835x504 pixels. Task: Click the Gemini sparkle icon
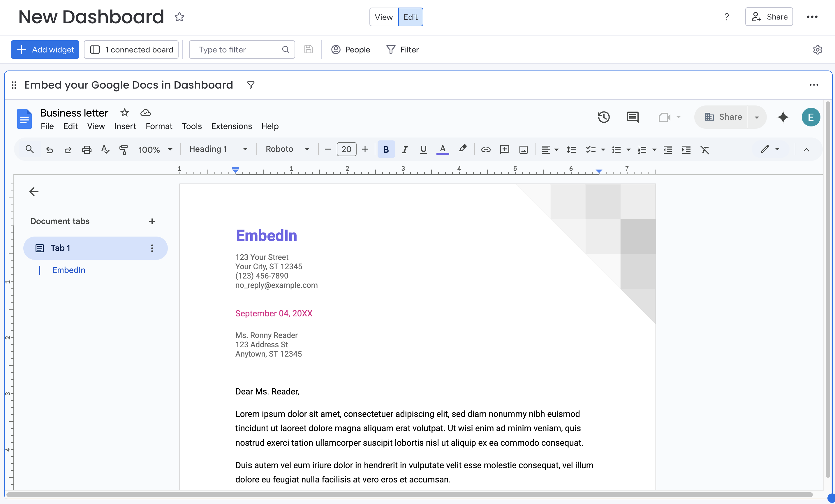tap(783, 117)
